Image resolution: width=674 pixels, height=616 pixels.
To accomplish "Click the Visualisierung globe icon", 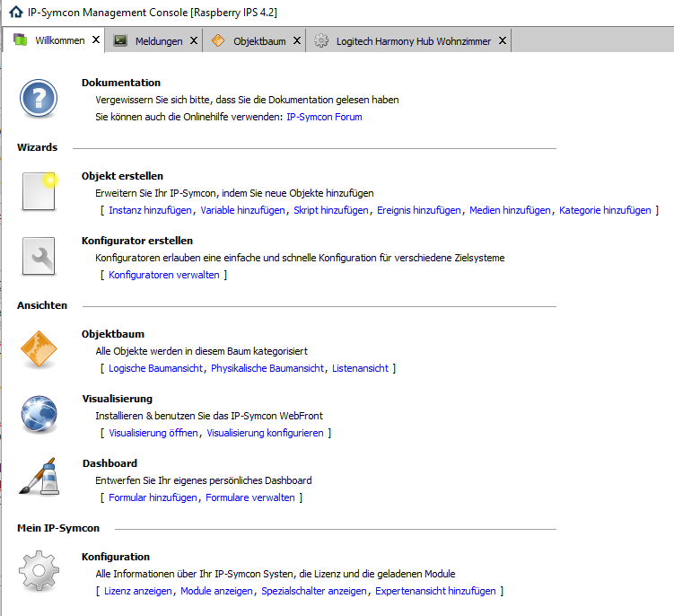I will 39,415.
